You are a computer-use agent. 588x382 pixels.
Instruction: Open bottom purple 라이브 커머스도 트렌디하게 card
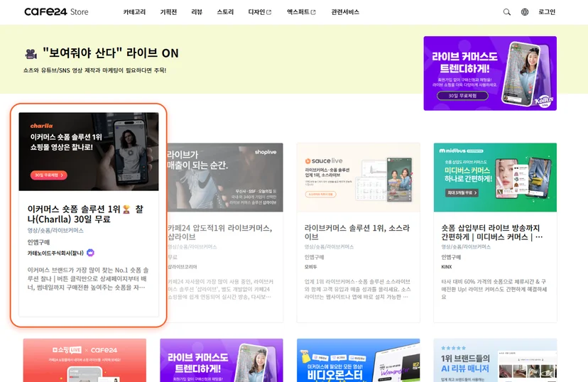tap(222, 360)
